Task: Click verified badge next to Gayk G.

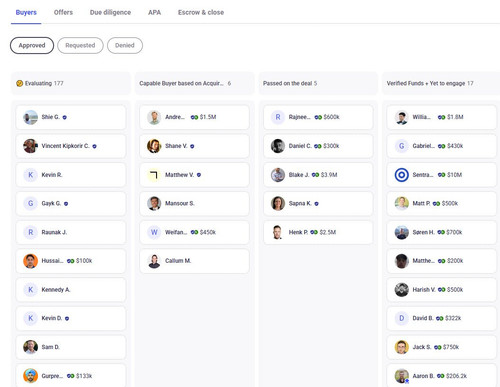Action: 66,204
